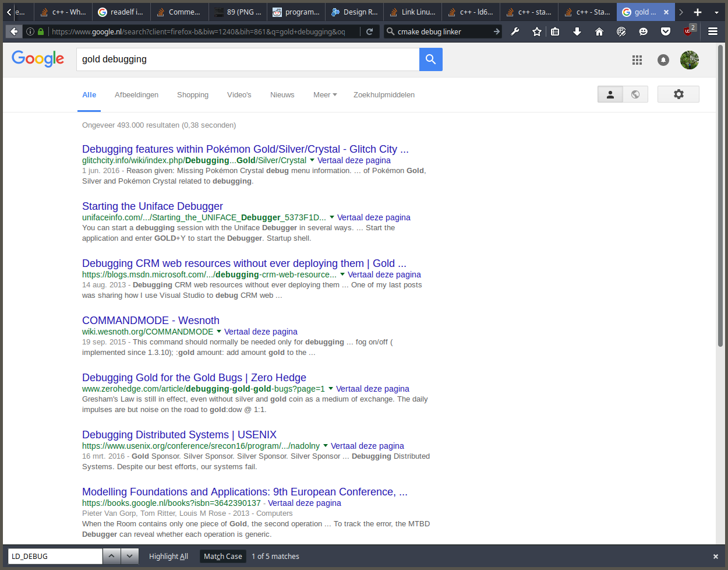The height and width of the screenshot is (570, 728).
Task: Open "Debugging Distributed Systems | USENIX" link
Action: [179, 435]
